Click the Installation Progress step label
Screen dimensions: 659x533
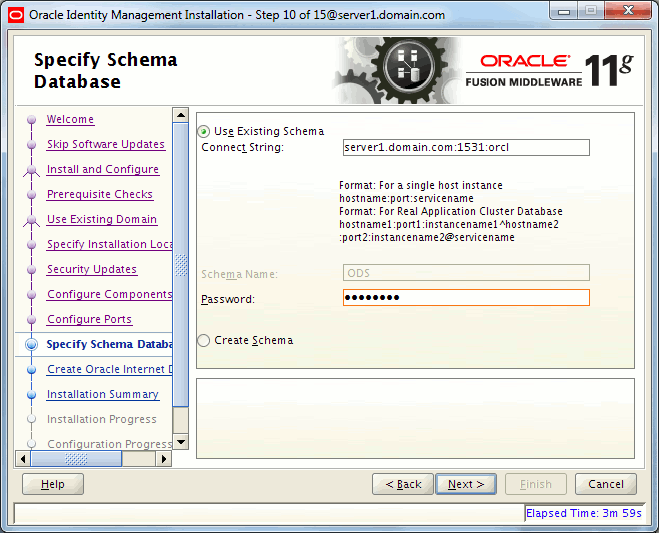tap(102, 420)
